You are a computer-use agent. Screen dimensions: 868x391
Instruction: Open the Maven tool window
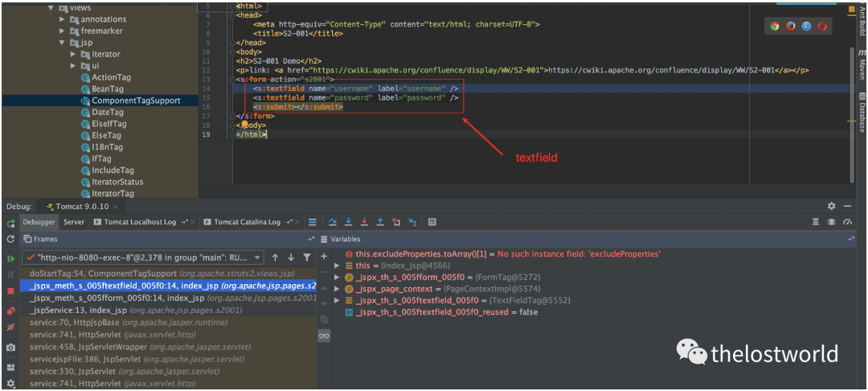(862, 66)
